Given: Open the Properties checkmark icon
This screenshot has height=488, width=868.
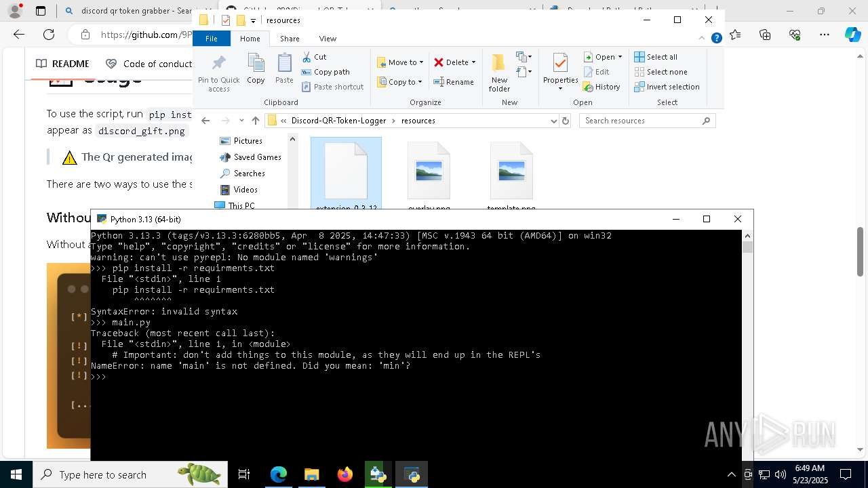Looking at the screenshot, I should 560,63.
